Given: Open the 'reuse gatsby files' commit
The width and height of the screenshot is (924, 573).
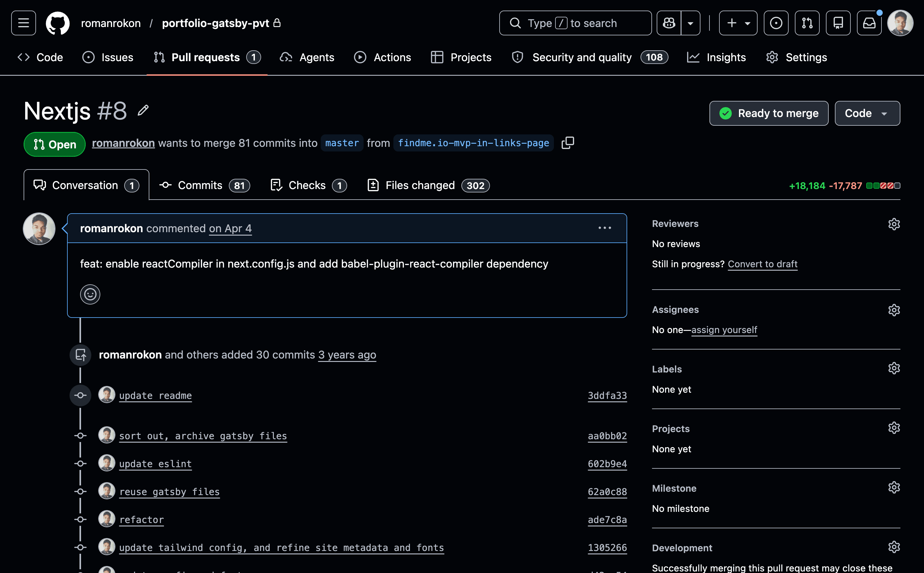Looking at the screenshot, I should (x=170, y=492).
